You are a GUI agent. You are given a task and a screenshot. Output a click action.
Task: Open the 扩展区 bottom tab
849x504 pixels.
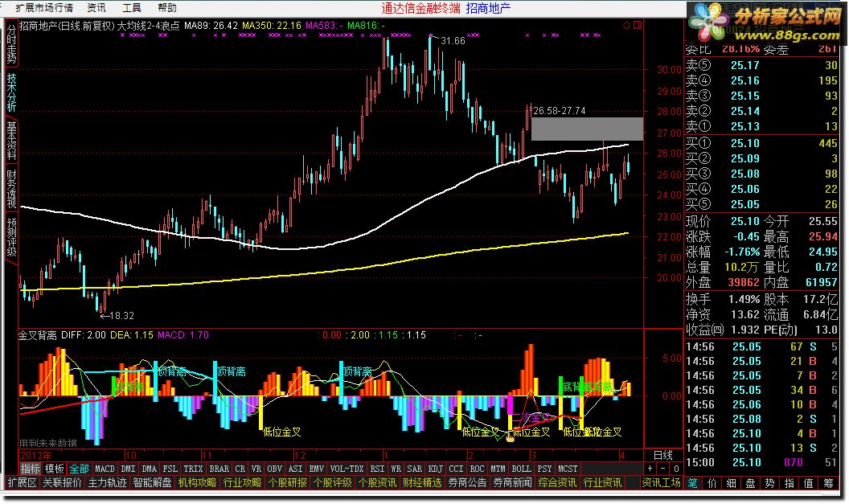click(22, 482)
